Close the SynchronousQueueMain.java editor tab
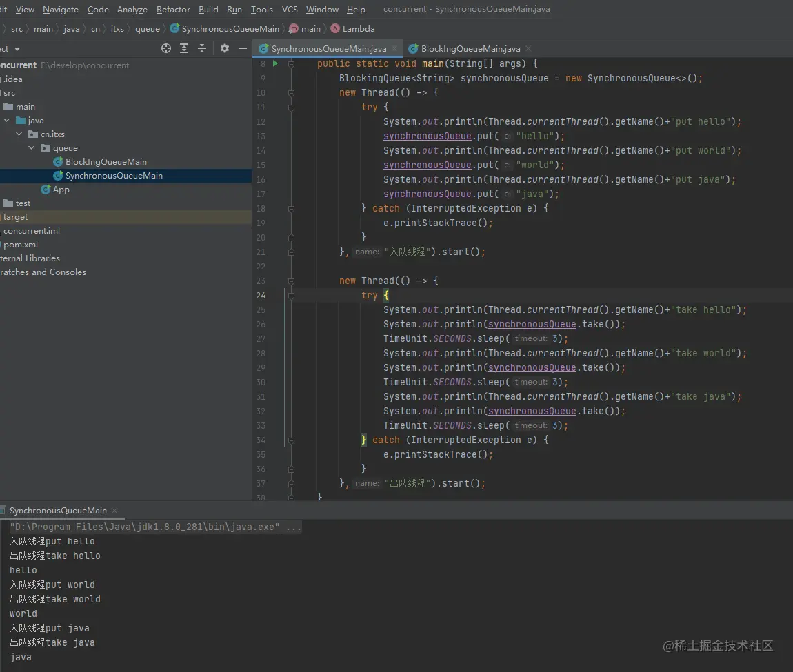793x672 pixels. tap(395, 48)
